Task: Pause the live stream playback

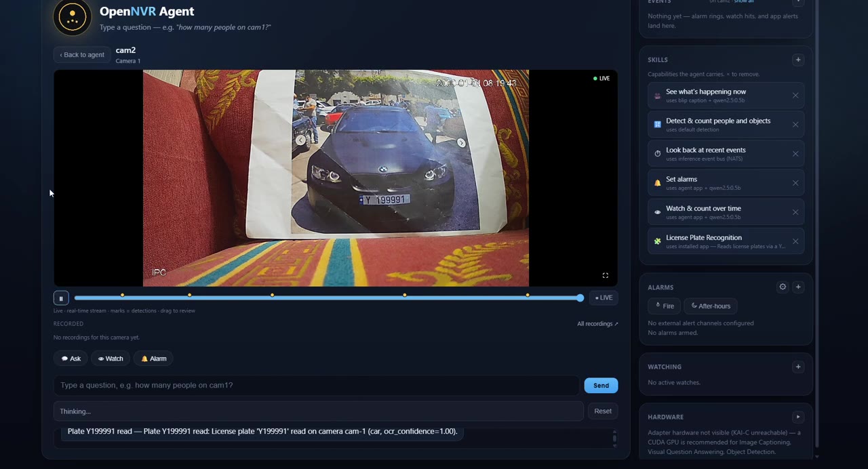Action: click(x=61, y=298)
